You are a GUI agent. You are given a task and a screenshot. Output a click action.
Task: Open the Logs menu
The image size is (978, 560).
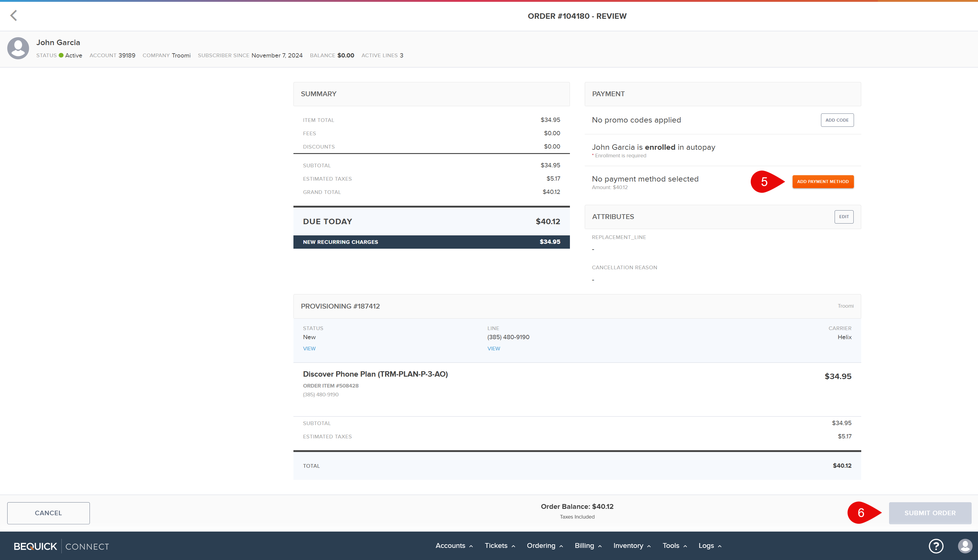coord(710,546)
